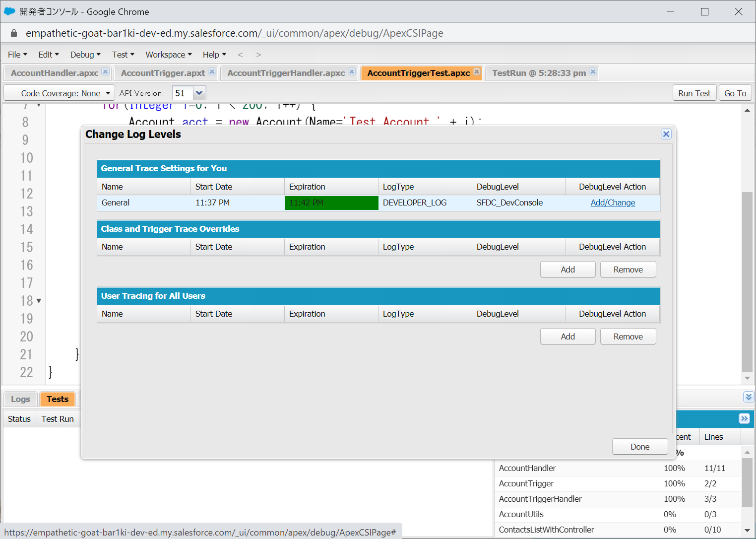The width and height of the screenshot is (756, 539).
Task: Click the Go To button
Action: pos(735,93)
